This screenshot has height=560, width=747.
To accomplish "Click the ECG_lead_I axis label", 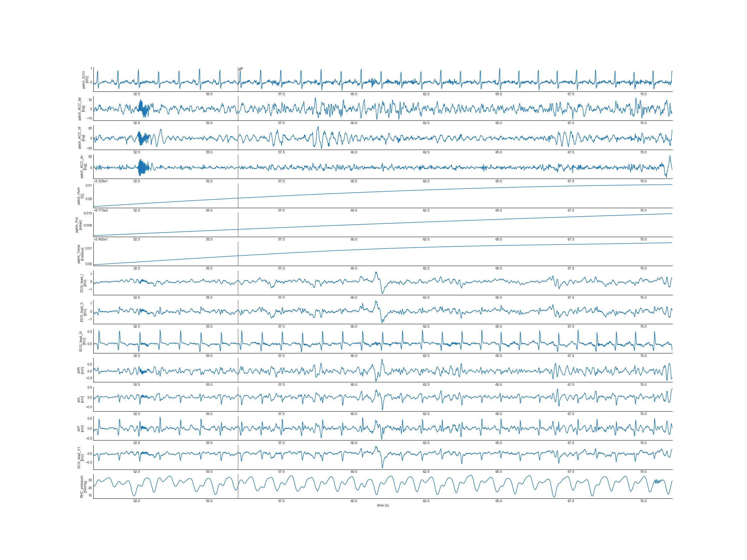I will [83, 283].
